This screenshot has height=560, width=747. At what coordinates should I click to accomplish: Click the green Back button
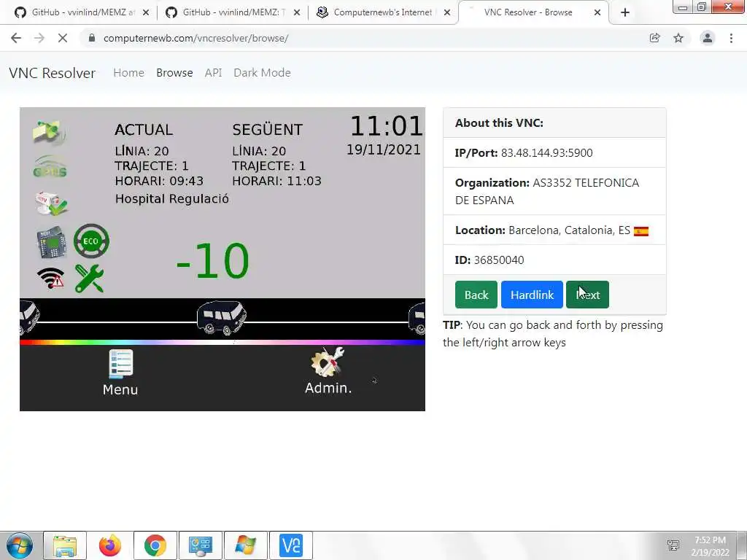click(476, 295)
